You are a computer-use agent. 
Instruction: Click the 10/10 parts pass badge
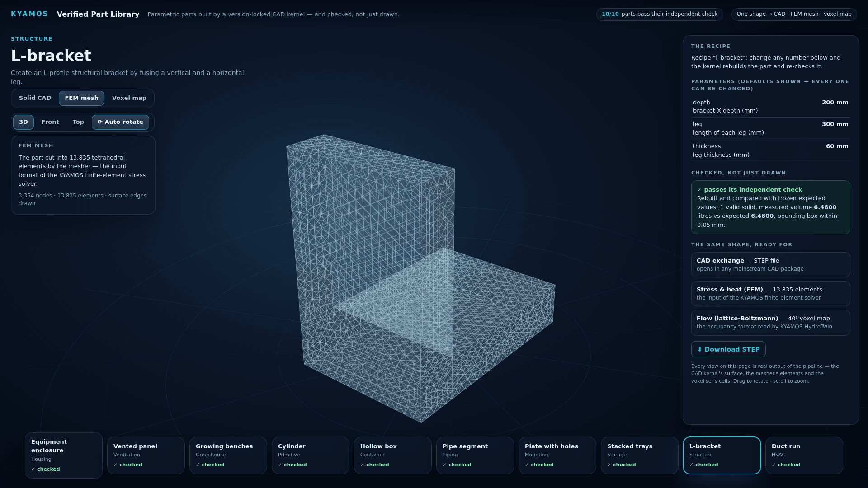[x=660, y=14]
